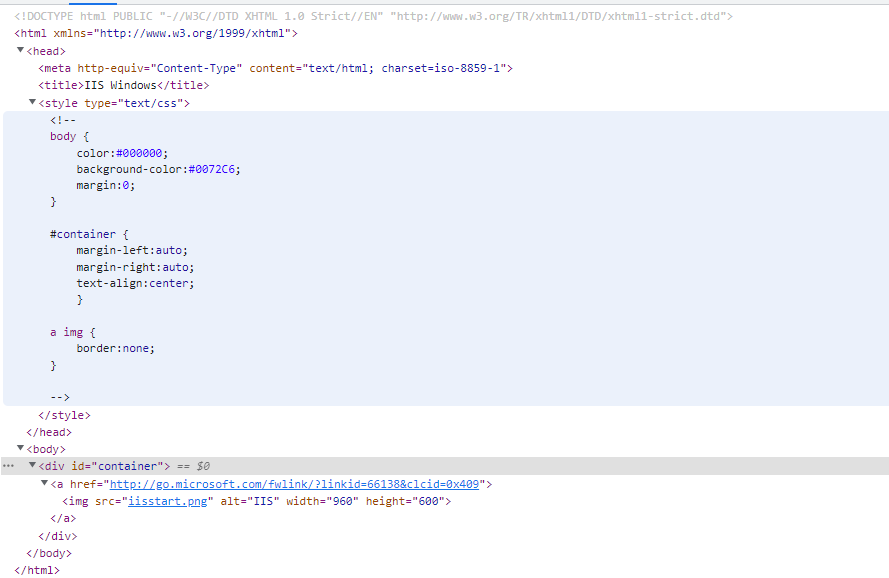Open the iisstart.png source link
Screen dimensions: 889x578
coord(166,501)
